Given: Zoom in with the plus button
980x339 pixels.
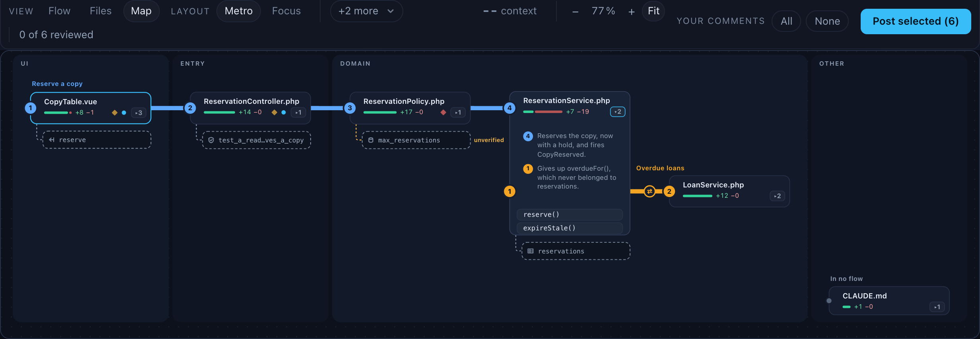Looking at the screenshot, I should [x=632, y=12].
